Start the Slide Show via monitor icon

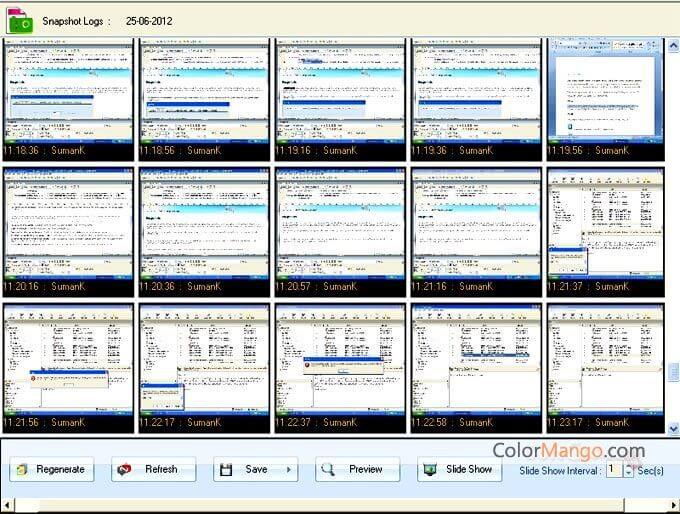click(430, 469)
